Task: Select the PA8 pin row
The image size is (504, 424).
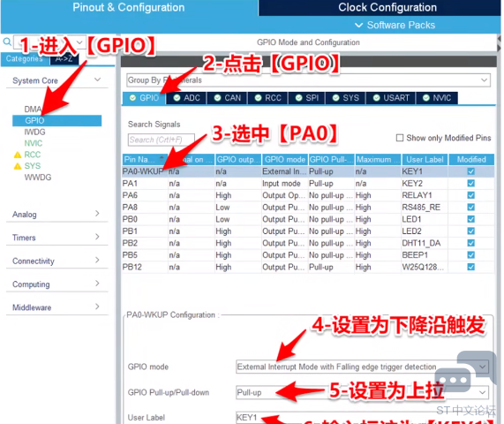Action: 308,208
